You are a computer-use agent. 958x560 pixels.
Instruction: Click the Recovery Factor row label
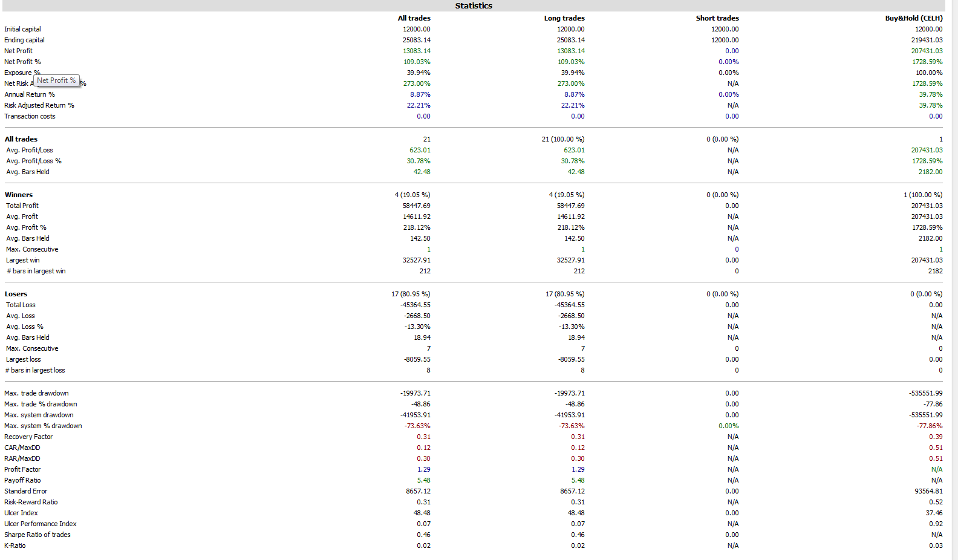click(28, 437)
